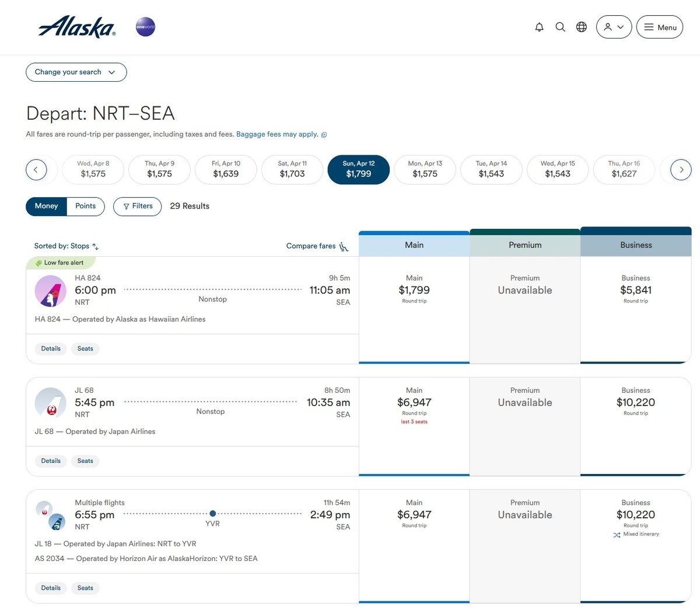Open the Menu button
Screen dimensions: 700x610
659,27
